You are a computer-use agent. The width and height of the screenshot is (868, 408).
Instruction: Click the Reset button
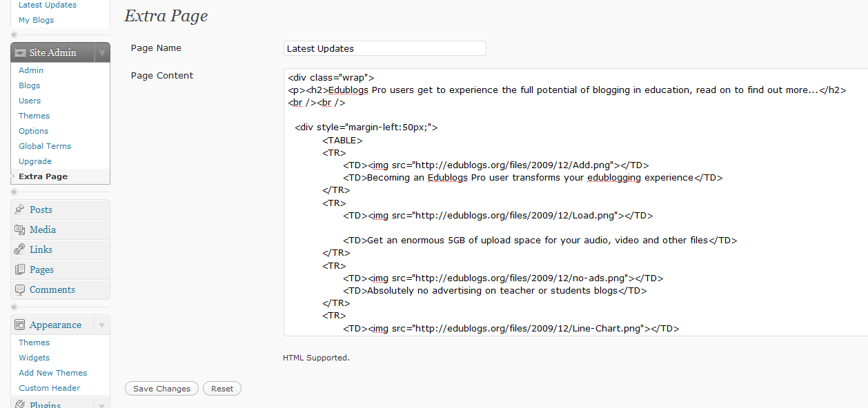[x=222, y=389]
